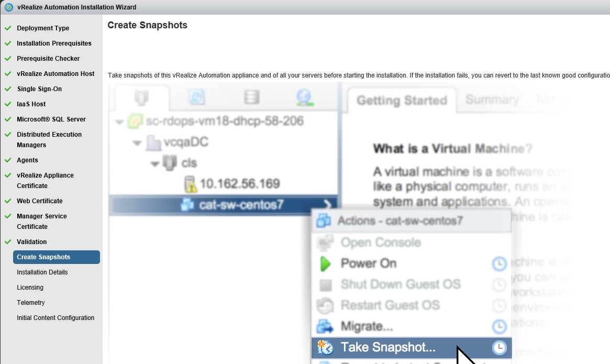610x364 pixels.
Task: Click the chevron arrow on the cat-sw-centos7 row
Action: (x=328, y=204)
